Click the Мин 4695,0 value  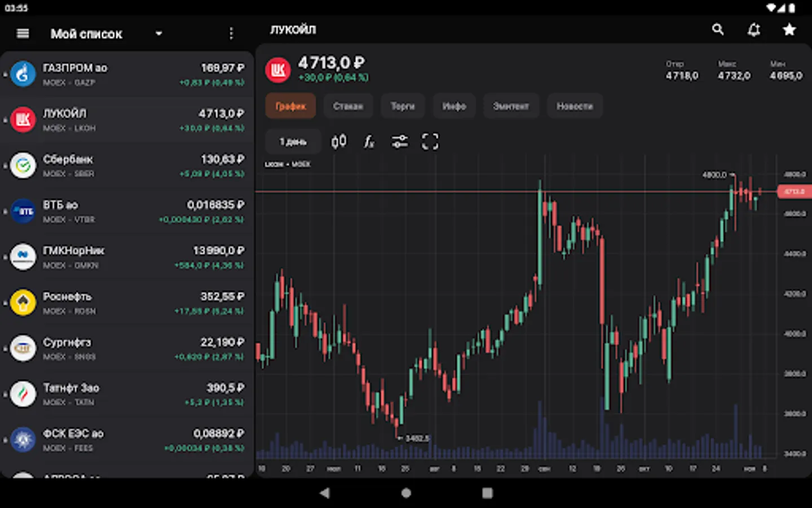coord(786,76)
